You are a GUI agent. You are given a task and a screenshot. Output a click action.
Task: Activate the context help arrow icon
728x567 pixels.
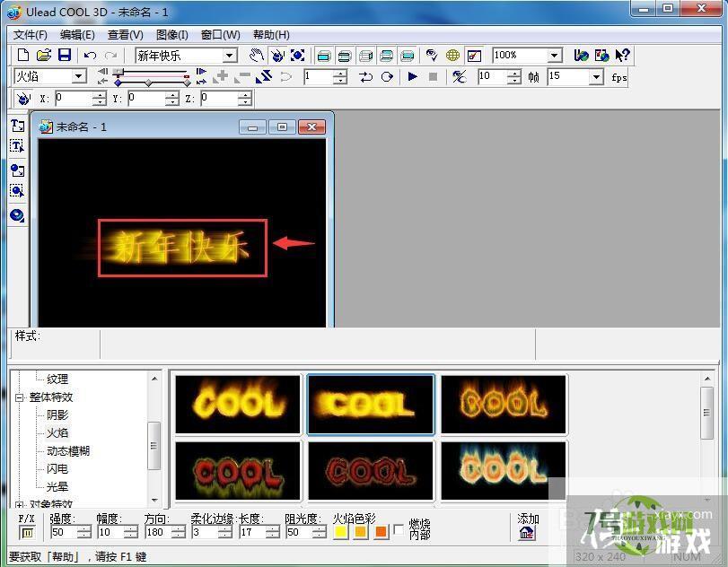click(622, 56)
